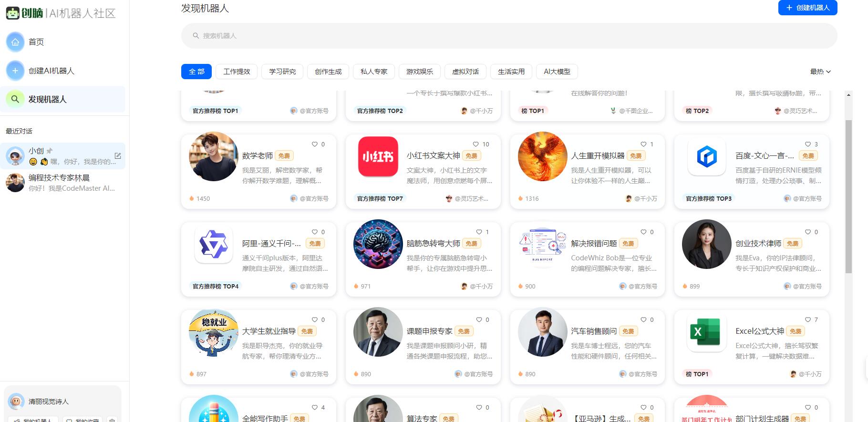Click the 创建机器人 button at top right

point(807,8)
